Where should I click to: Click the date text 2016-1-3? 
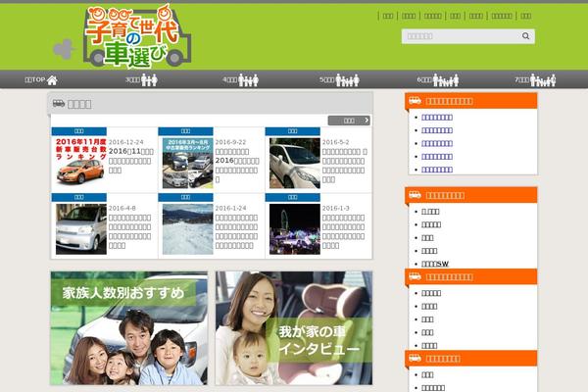335,208
